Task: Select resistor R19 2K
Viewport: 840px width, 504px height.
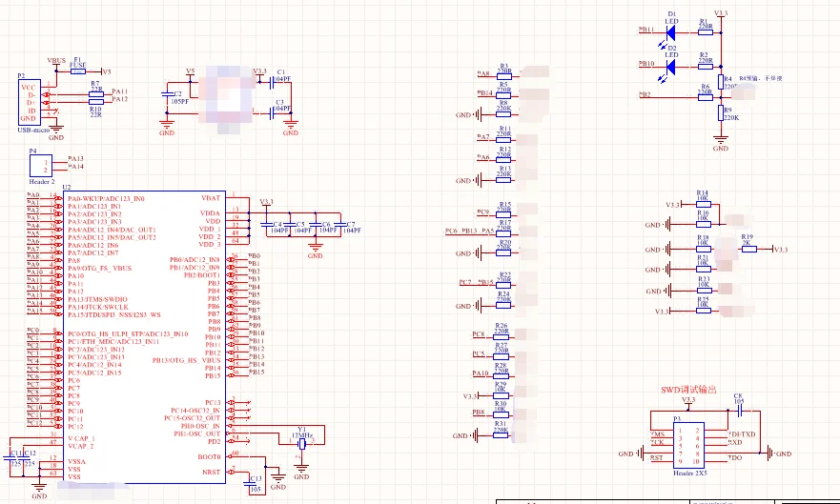Action: pyautogui.click(x=748, y=249)
